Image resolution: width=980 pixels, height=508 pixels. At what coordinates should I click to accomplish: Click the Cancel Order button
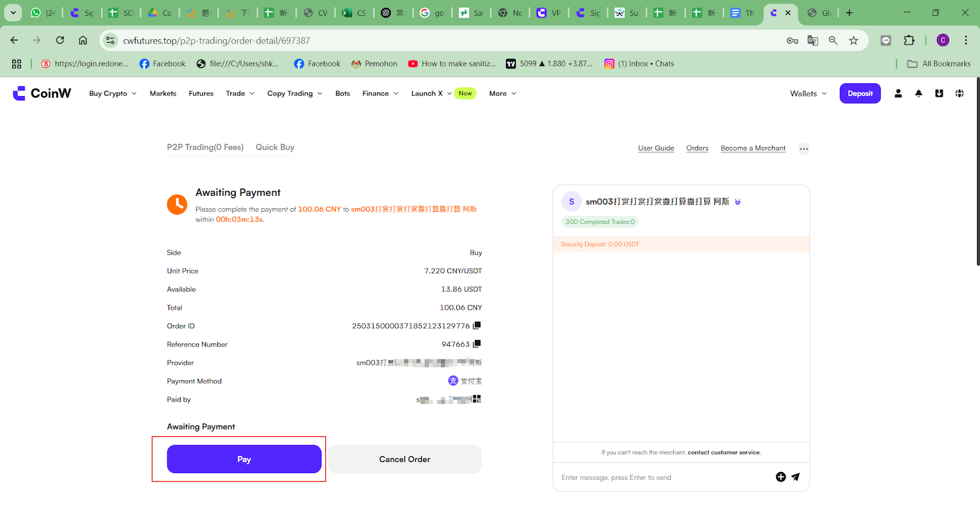coord(405,459)
